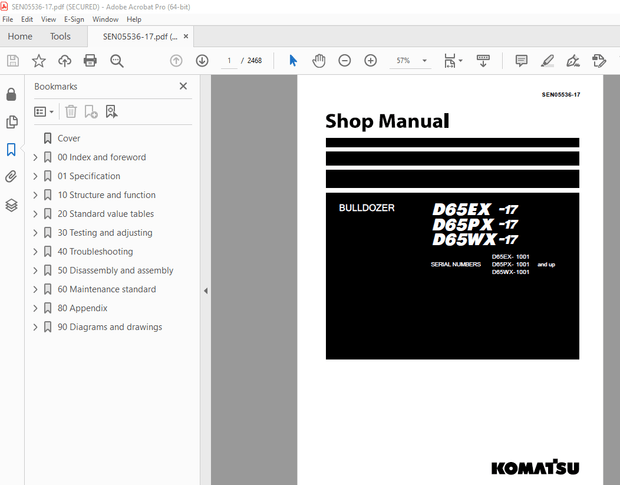Expand the 80 Appendix bookmark
620x485 pixels.
point(35,308)
